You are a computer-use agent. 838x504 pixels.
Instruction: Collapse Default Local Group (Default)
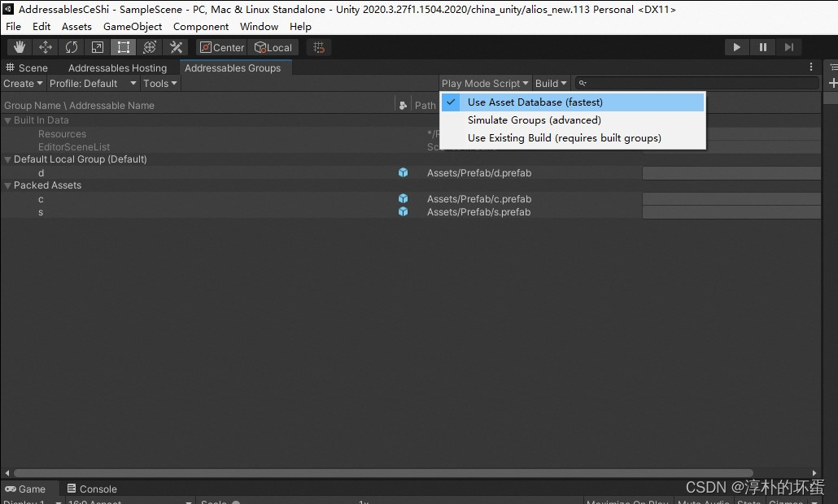[x=7, y=159]
